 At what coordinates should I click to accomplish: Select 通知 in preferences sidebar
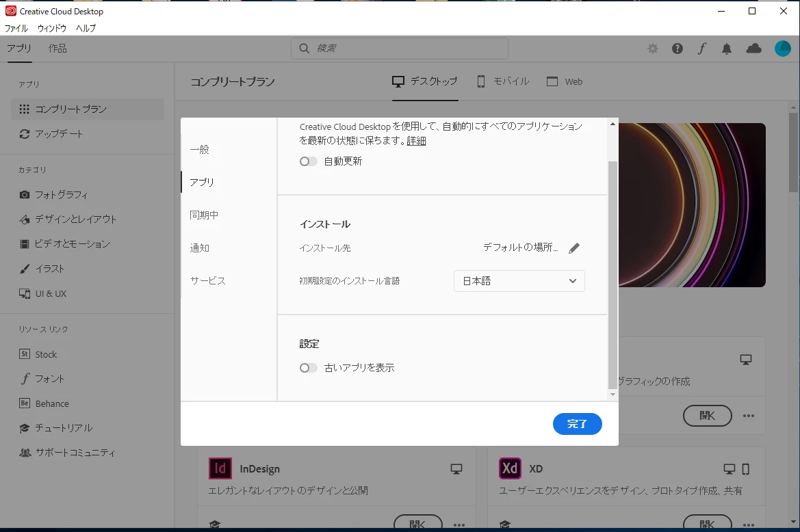pyautogui.click(x=200, y=248)
